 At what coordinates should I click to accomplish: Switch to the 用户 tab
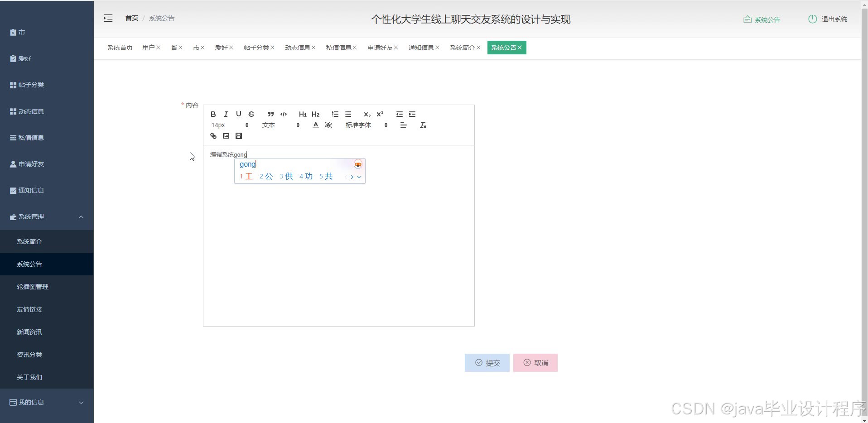(x=148, y=48)
